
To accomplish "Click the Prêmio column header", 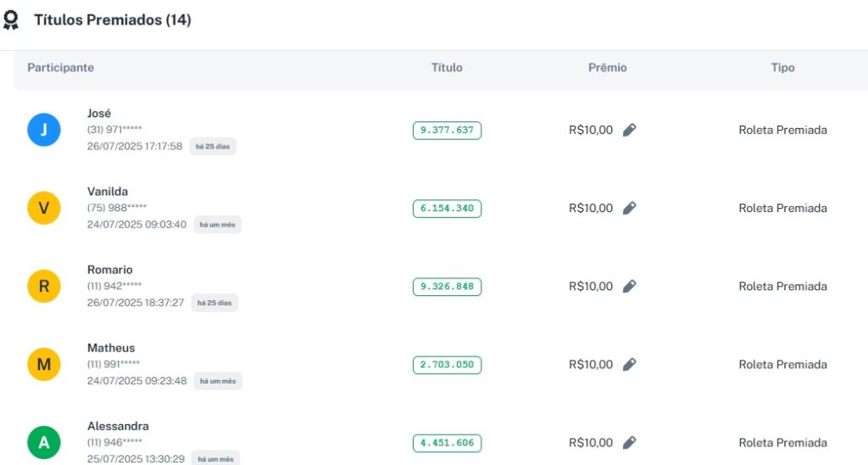I will (x=607, y=68).
